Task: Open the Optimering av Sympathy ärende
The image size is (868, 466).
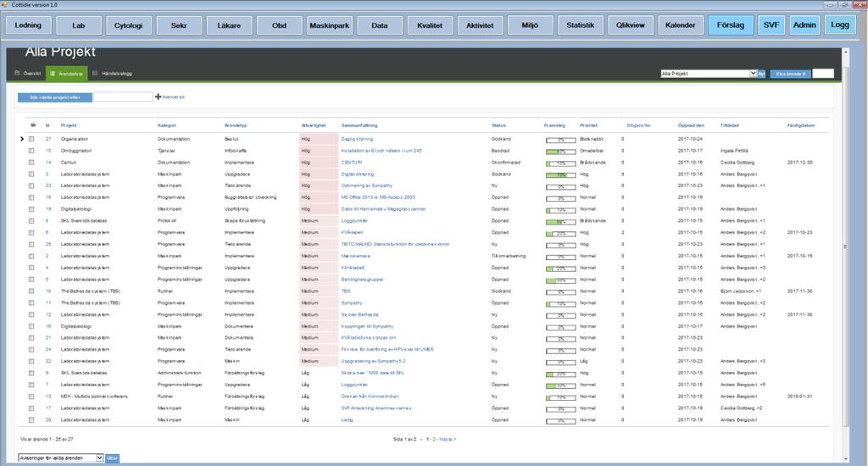Action: pyautogui.click(x=366, y=186)
